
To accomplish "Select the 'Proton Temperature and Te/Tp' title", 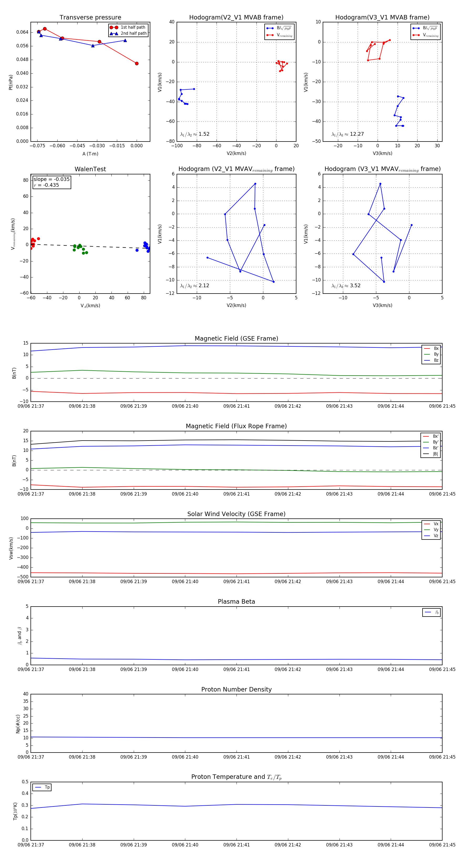I will 236,777.
